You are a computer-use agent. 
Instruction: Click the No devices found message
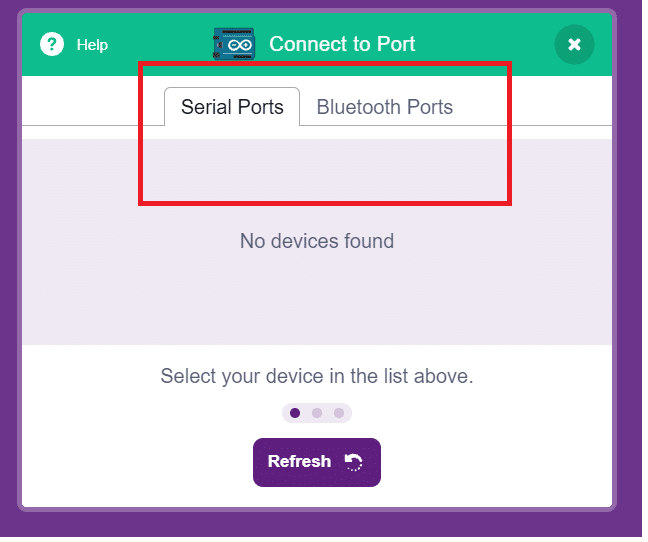[x=317, y=241]
